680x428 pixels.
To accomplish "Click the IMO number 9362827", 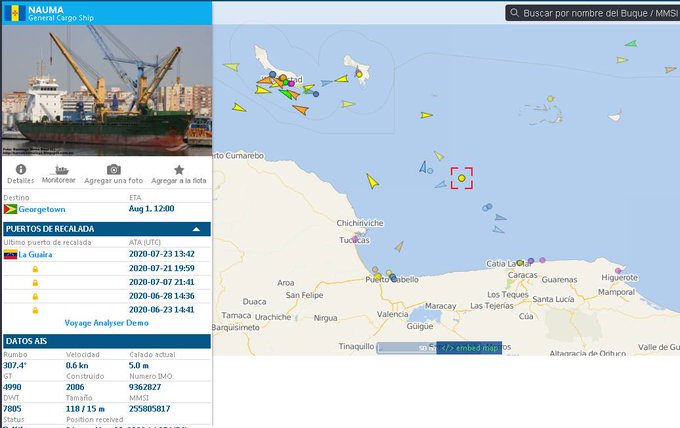I will [x=145, y=387].
